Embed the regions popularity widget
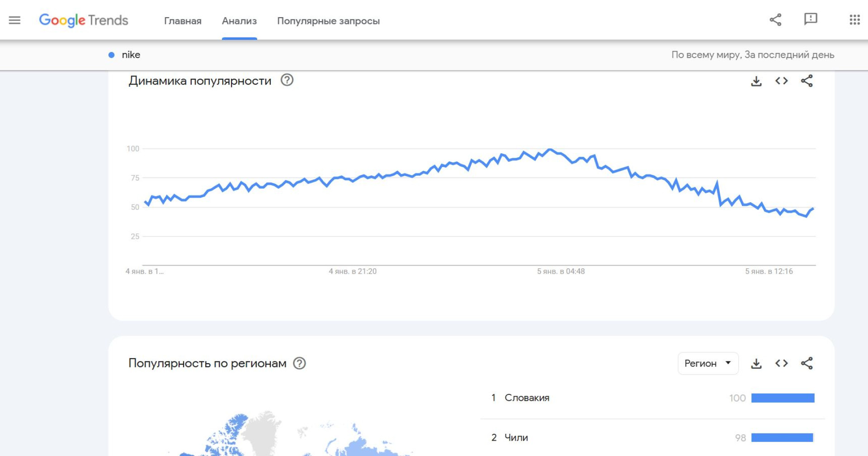Image resolution: width=868 pixels, height=456 pixels. click(782, 363)
